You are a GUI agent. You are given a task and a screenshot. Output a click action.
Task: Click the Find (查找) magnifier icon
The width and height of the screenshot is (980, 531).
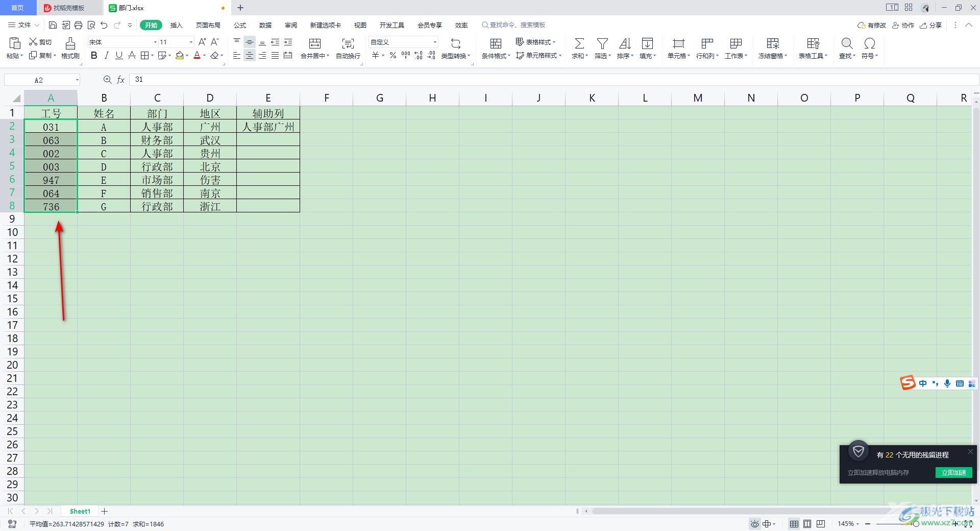point(847,43)
